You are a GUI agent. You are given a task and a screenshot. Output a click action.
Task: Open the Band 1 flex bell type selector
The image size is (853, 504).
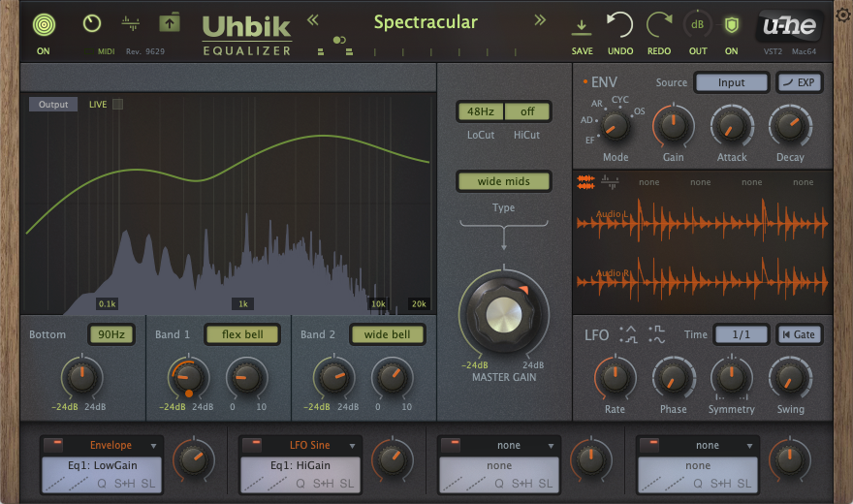[x=242, y=334]
